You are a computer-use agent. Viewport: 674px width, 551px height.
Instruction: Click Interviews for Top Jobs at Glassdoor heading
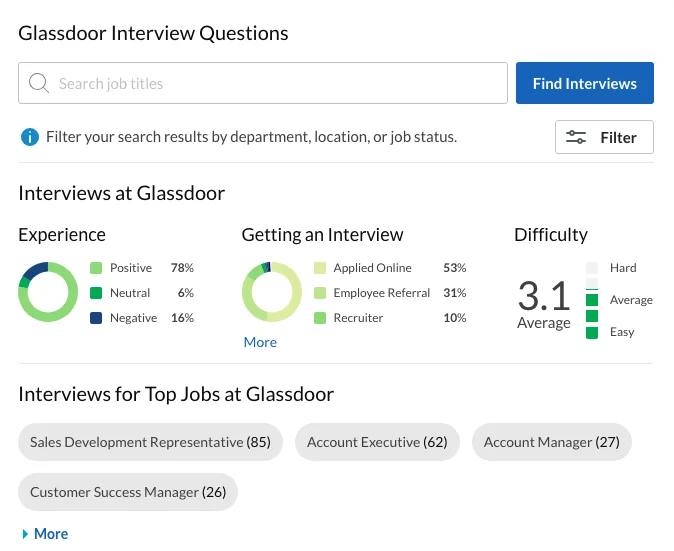pyautogui.click(x=176, y=394)
